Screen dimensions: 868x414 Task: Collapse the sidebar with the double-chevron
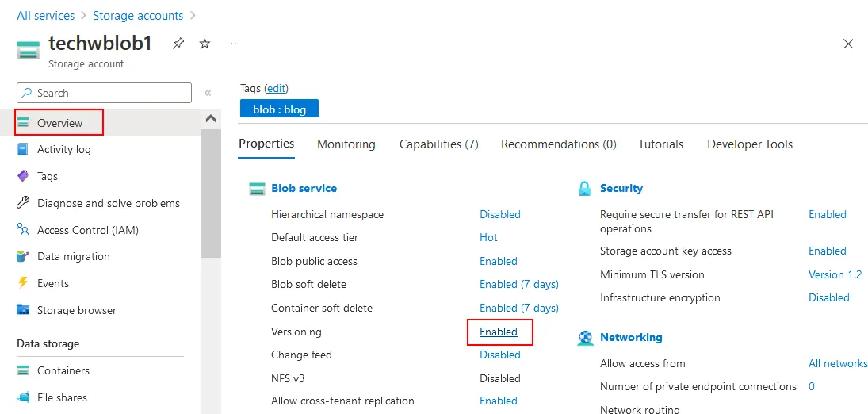point(208,93)
